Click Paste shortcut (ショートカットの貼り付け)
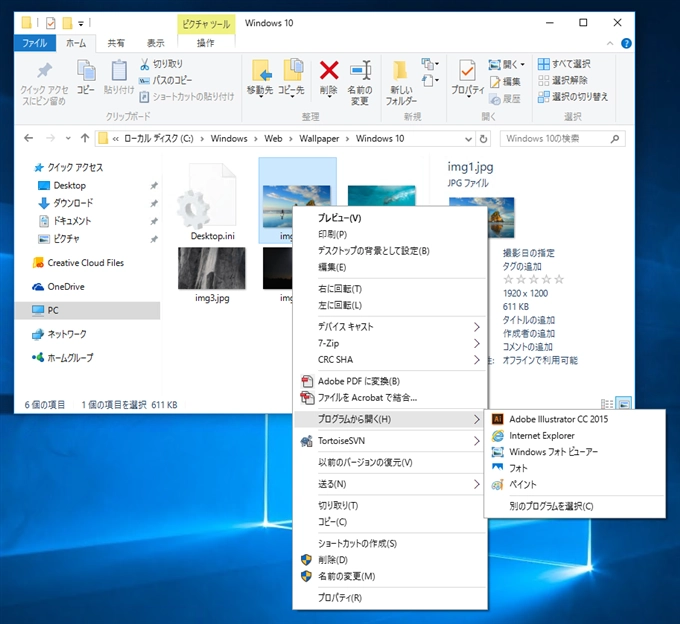The height and width of the screenshot is (624, 680). [x=187, y=97]
